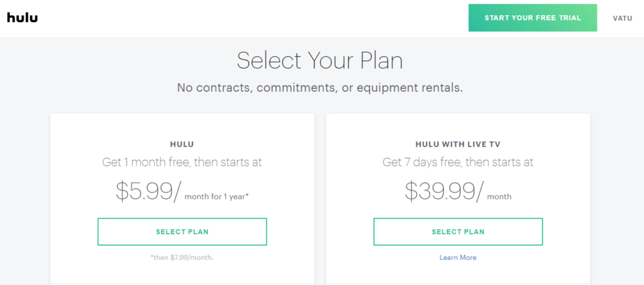This screenshot has height=285, width=644.
Task: Select the $5.99 Hulu plan button
Action: click(182, 232)
